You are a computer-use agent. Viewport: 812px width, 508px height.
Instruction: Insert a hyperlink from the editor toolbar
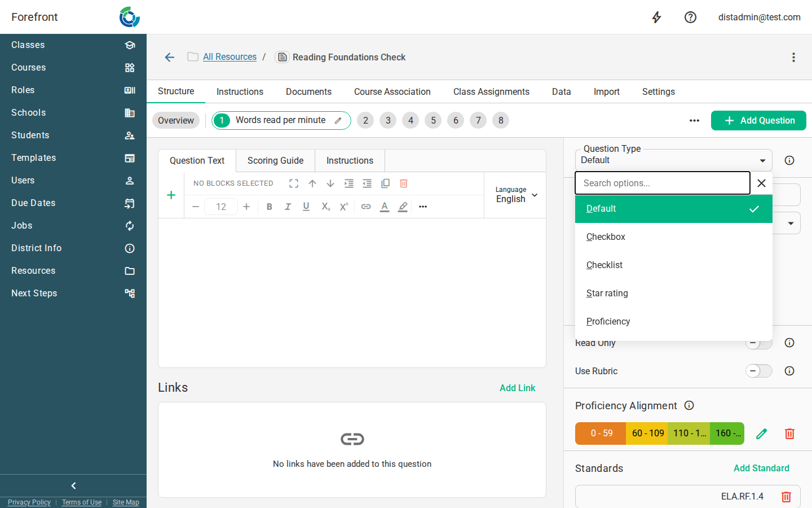pos(366,207)
